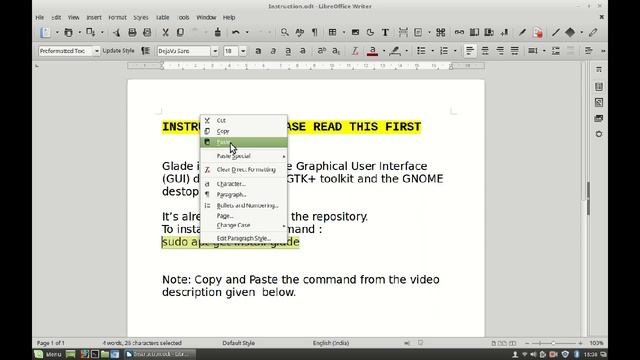Viewport: 640px width, 360px height.
Task: Click the bullet list icon
Action: click(x=421, y=51)
